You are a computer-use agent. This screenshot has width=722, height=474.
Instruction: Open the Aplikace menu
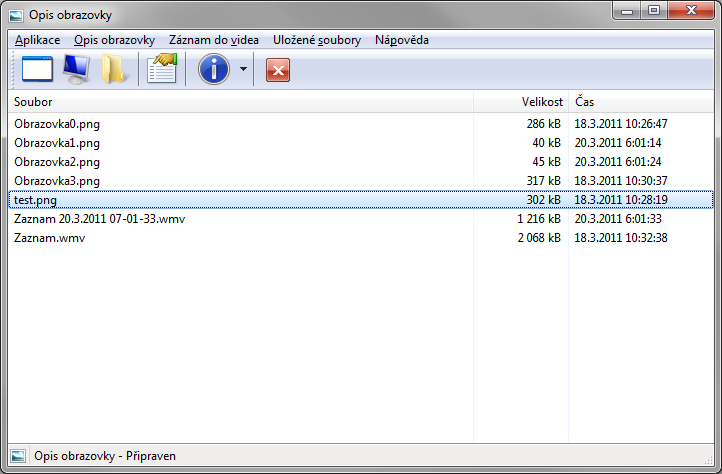[x=37, y=40]
